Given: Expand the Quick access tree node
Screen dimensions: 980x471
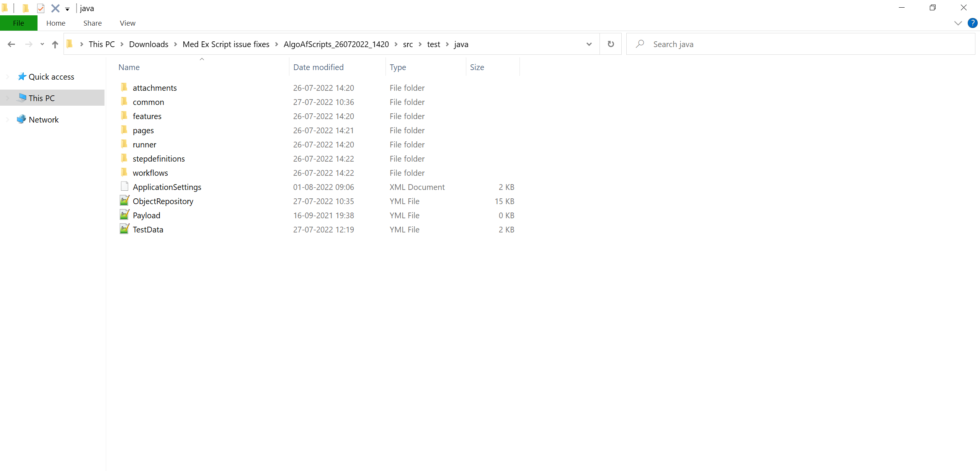Looking at the screenshot, I should [8, 77].
